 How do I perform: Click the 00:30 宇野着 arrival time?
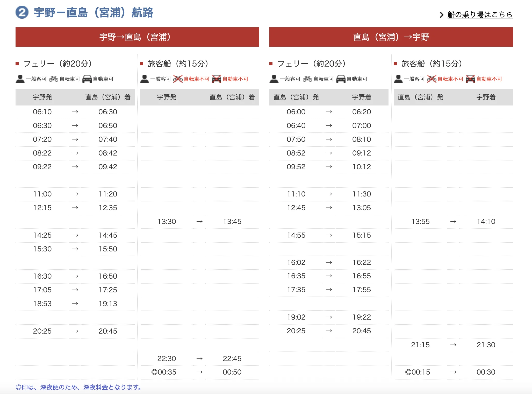tap(486, 372)
